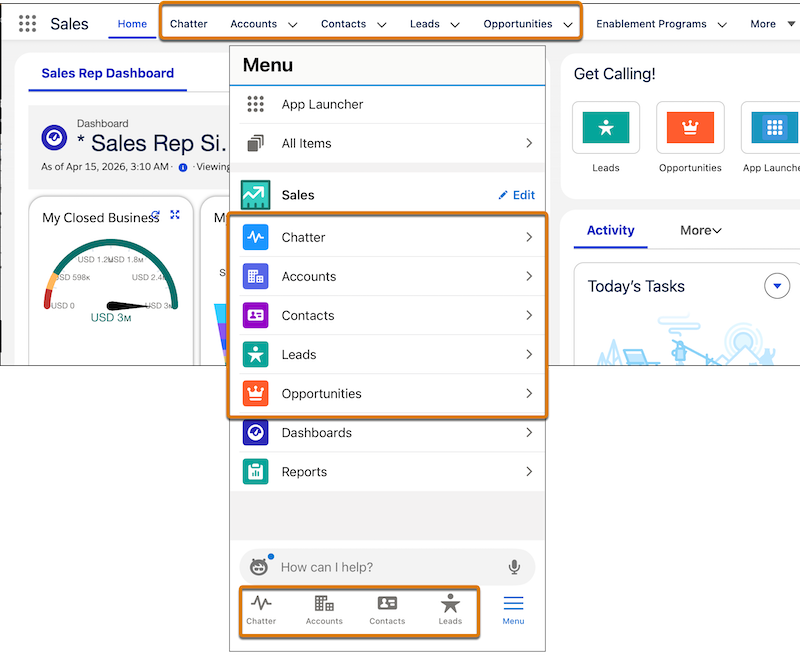Expand Dashboards row chevron in Menu

[x=529, y=433]
